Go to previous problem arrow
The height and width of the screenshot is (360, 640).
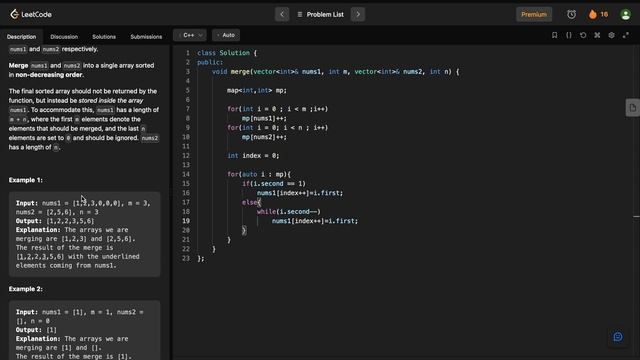[x=282, y=14]
